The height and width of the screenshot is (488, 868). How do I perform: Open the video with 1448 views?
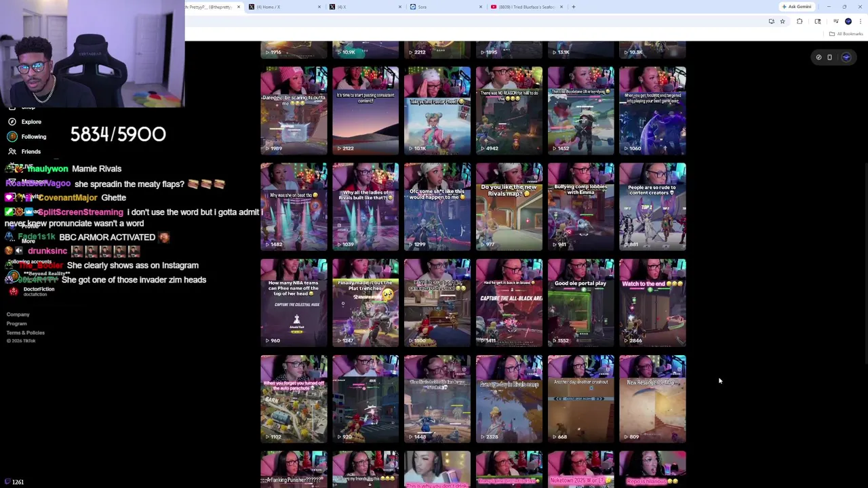click(x=437, y=399)
